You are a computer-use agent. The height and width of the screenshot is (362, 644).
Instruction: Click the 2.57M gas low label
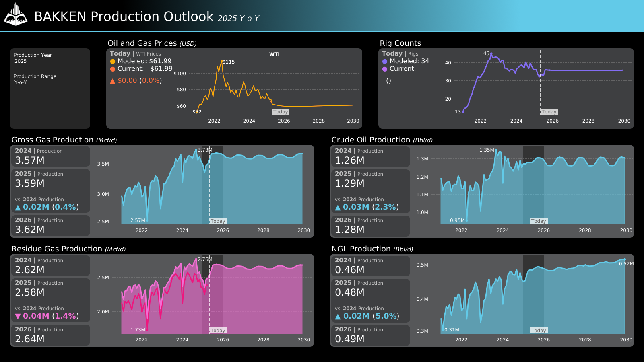click(138, 220)
